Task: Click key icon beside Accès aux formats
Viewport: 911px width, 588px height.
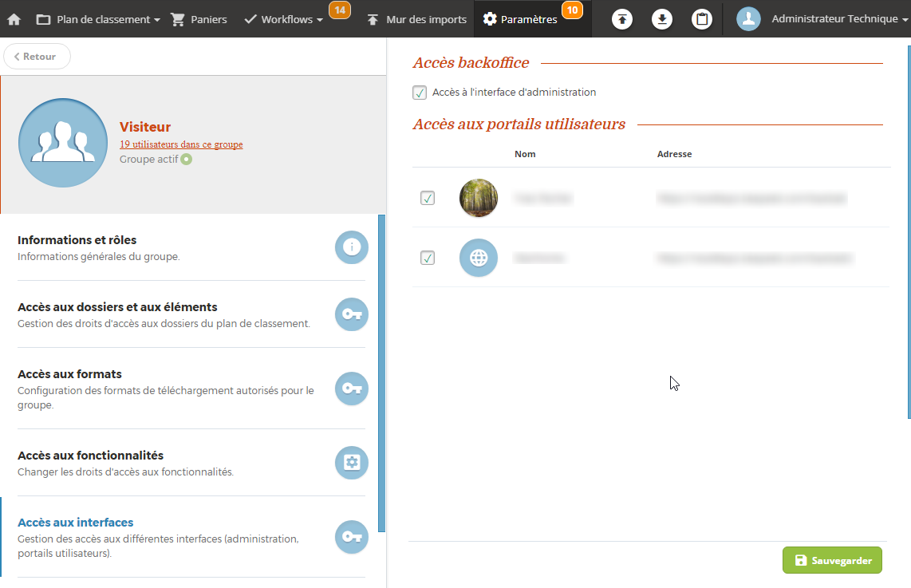Action: [x=351, y=389]
